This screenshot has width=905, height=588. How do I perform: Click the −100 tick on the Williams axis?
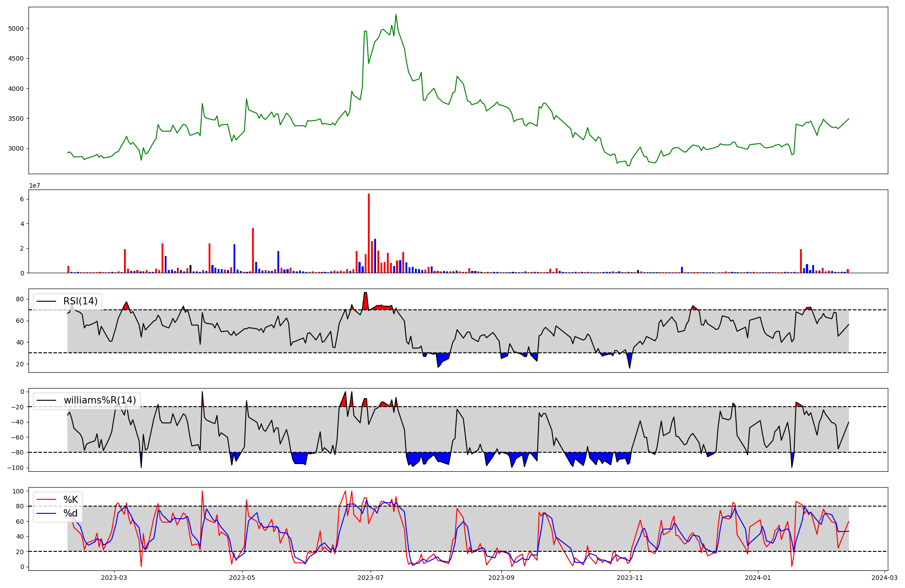tap(16, 468)
